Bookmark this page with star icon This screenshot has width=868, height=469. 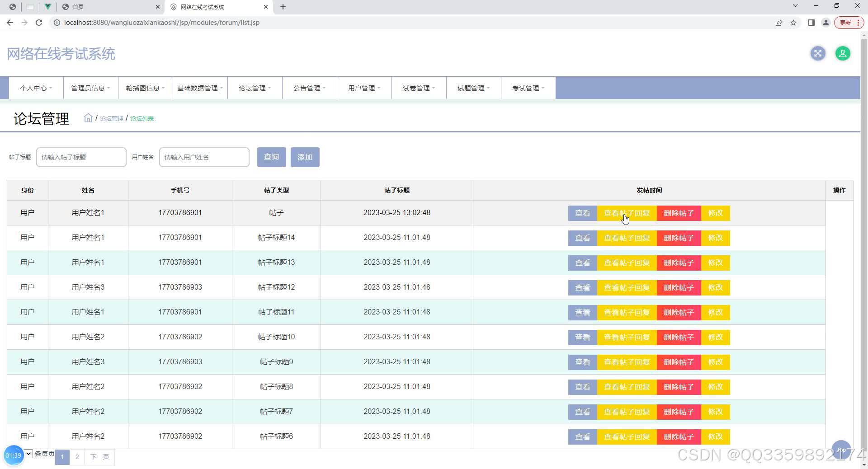tap(793, 23)
